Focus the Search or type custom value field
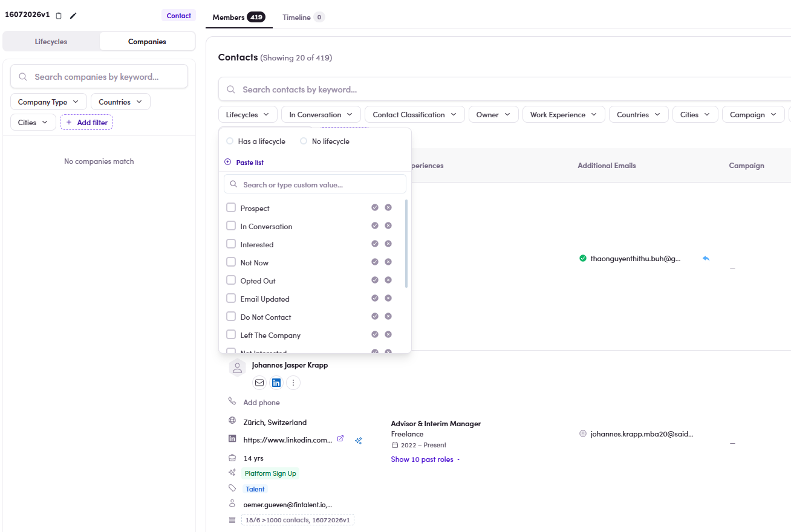The height and width of the screenshot is (532, 791). pos(315,184)
